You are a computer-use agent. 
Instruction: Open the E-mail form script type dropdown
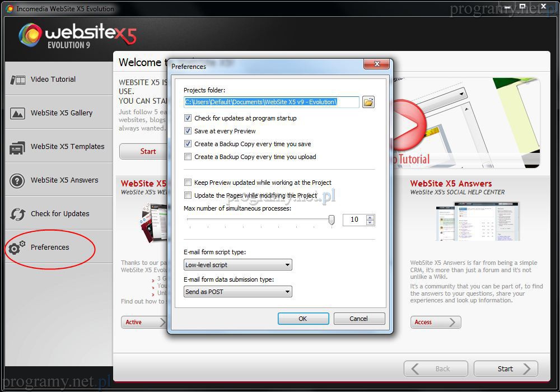click(x=237, y=265)
